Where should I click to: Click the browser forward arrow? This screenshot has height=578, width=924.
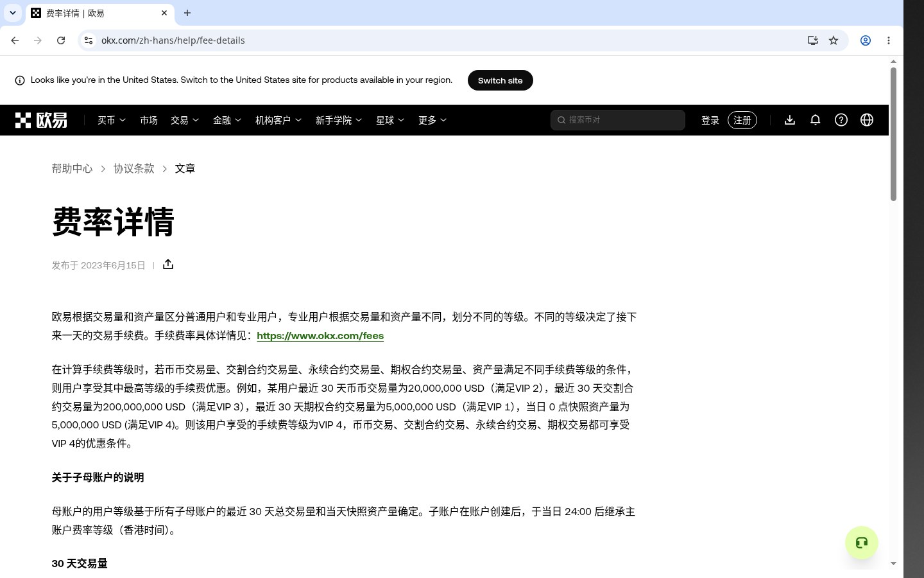[x=38, y=40]
